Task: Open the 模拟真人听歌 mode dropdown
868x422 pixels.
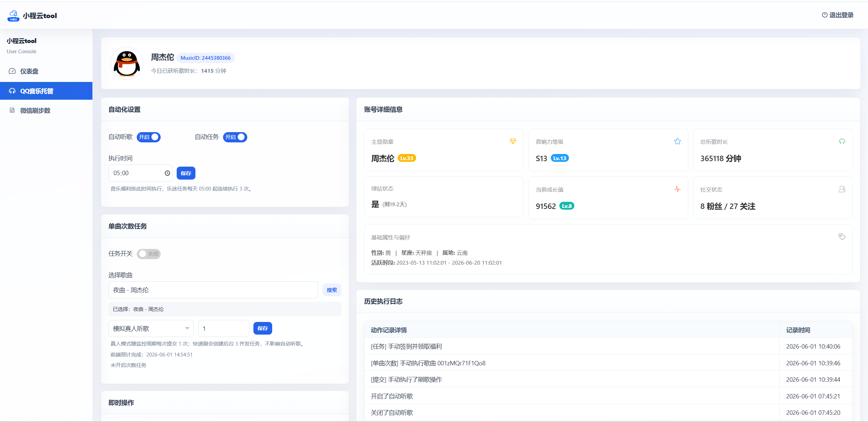Action: click(x=151, y=328)
